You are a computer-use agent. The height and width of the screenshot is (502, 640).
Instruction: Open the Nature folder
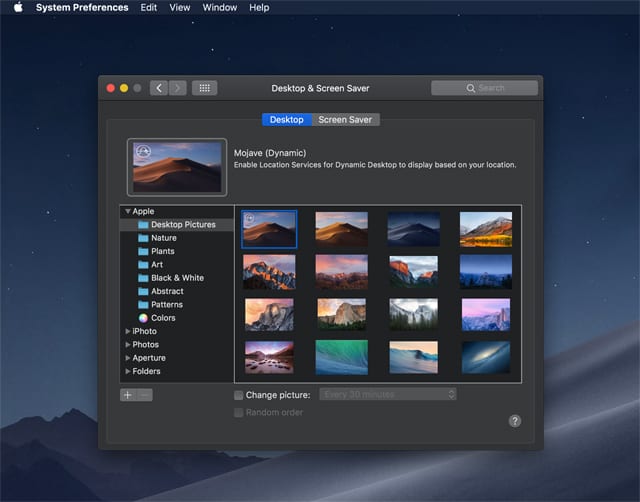coord(163,238)
